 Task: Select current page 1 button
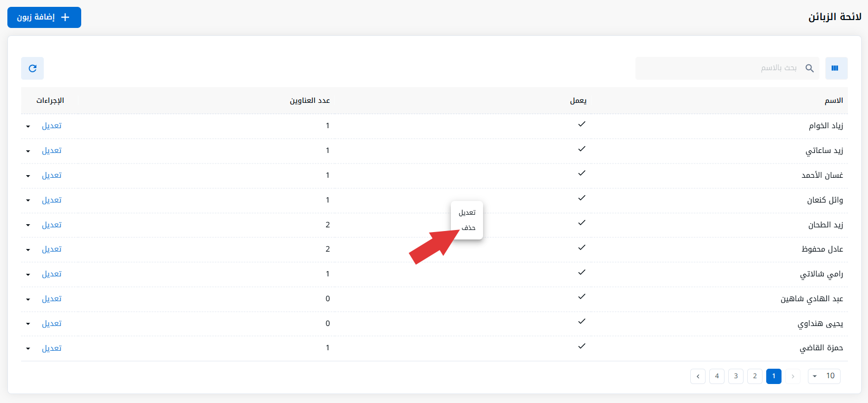(774, 376)
